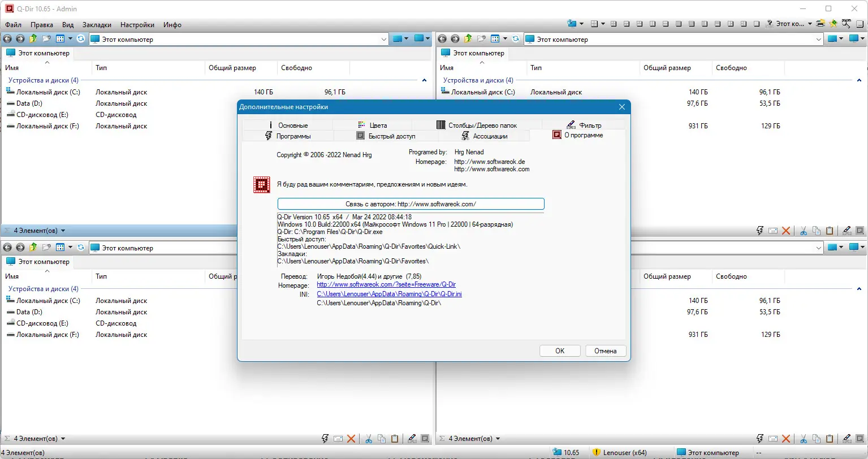The height and width of the screenshot is (459, 868).
Task: Close the 'Дополнительные настройки' dialog
Action: 622,107
